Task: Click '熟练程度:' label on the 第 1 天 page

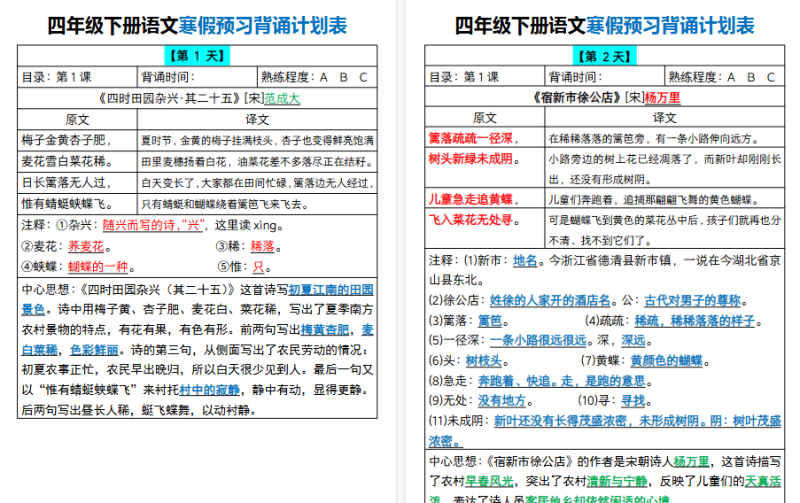Action: 288,77
